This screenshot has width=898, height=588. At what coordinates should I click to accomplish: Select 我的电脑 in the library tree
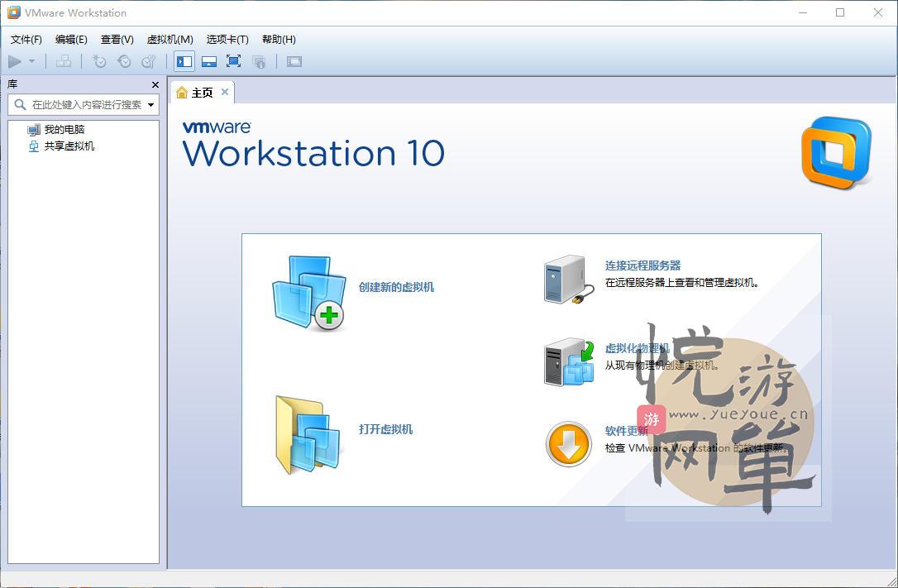64,130
